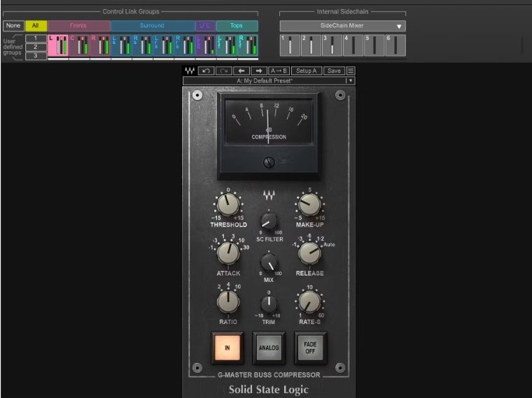Select None in Control Link Groups
Viewport: 532px width, 398px height.
click(13, 26)
